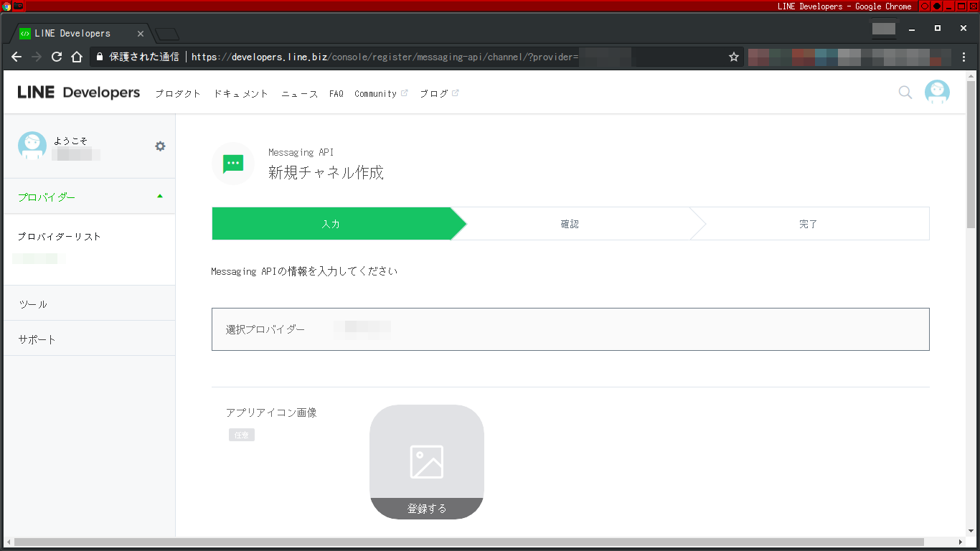Image resolution: width=980 pixels, height=551 pixels.
Task: Collapse the プロバイダー sidebar section
Action: pos(159,195)
